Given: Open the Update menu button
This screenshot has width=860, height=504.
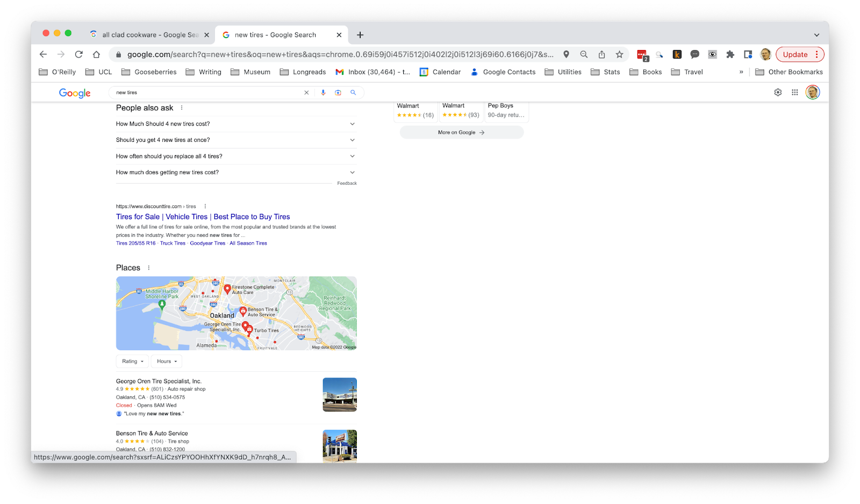Looking at the screenshot, I should pyautogui.click(x=800, y=54).
